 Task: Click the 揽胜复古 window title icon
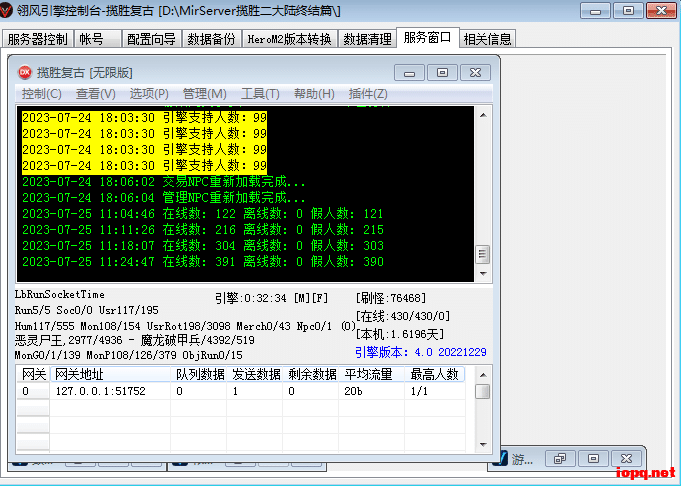click(25, 72)
